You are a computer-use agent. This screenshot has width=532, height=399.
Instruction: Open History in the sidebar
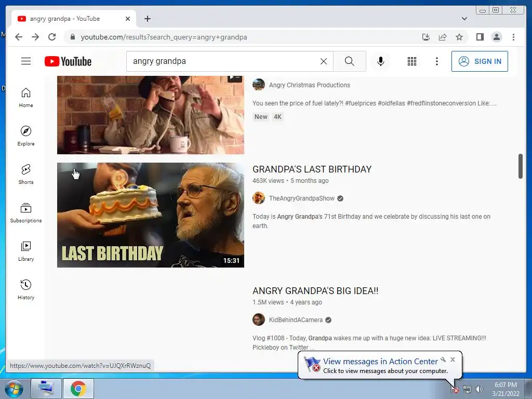point(26,289)
